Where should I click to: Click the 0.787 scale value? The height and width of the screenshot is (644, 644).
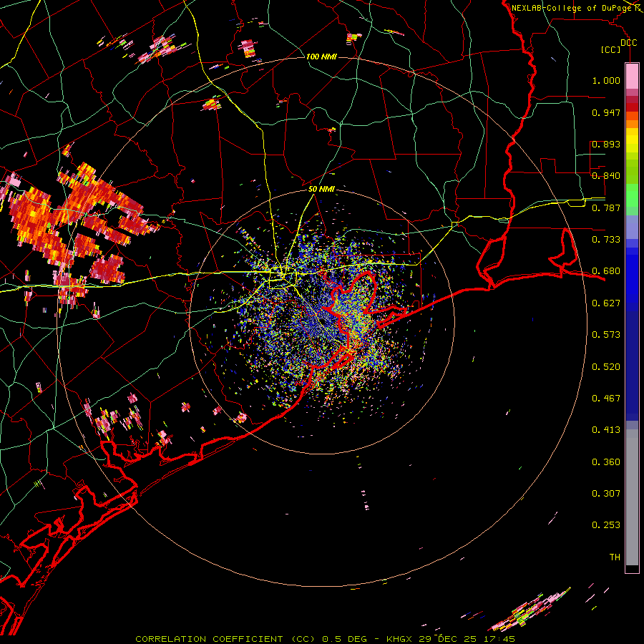[606, 208]
